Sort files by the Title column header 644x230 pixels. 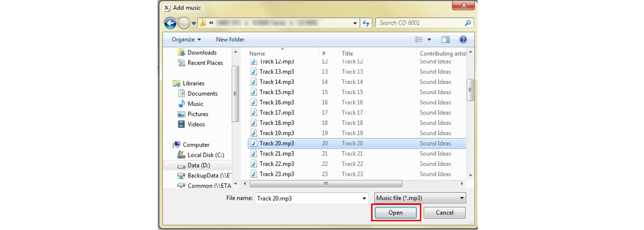tap(347, 53)
